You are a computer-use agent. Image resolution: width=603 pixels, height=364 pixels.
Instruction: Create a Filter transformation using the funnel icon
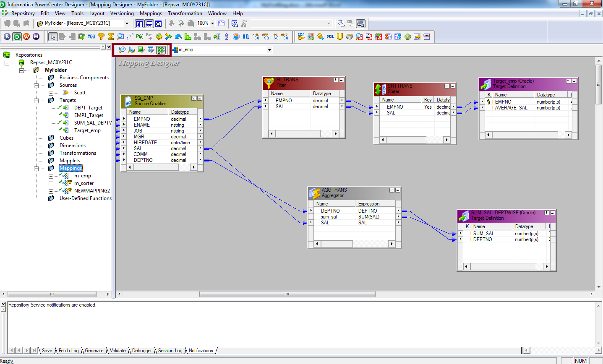(x=101, y=37)
